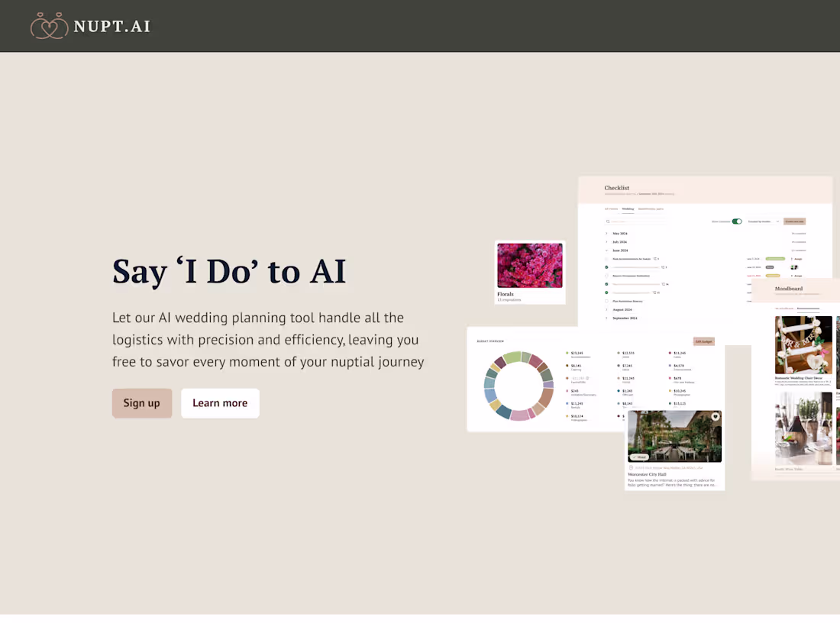The height and width of the screenshot is (630, 840).
Task: Click the Sign up button
Action: click(142, 403)
